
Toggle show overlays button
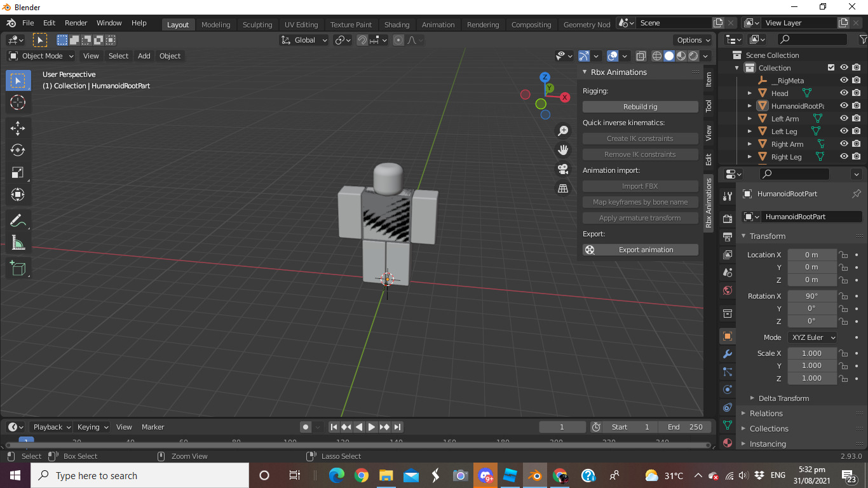[x=613, y=56]
